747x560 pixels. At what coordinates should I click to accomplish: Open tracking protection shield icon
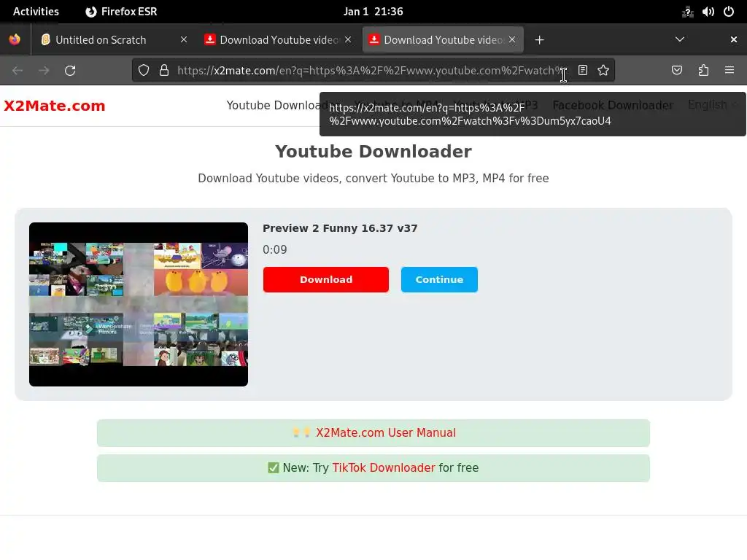[144, 71]
